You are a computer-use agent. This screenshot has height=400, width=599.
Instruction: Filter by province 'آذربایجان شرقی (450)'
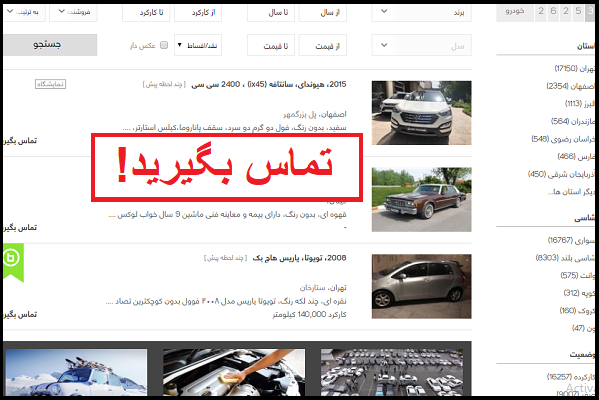pos(561,174)
